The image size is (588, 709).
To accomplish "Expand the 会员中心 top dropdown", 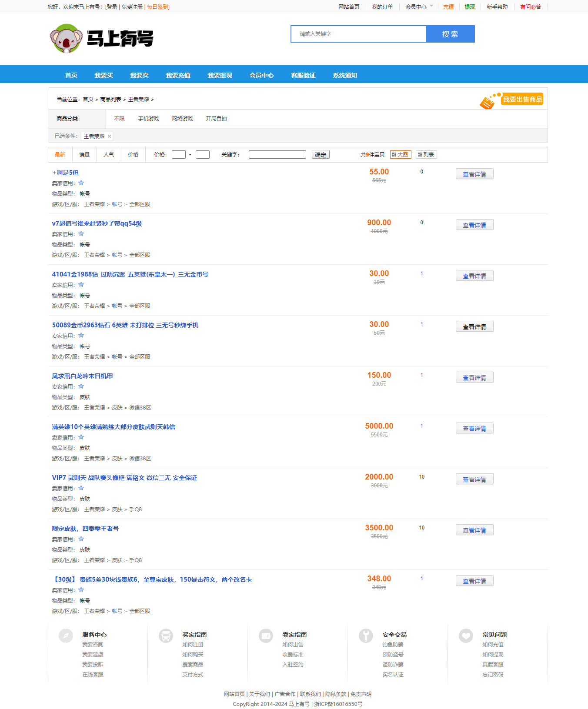I will coord(419,7).
